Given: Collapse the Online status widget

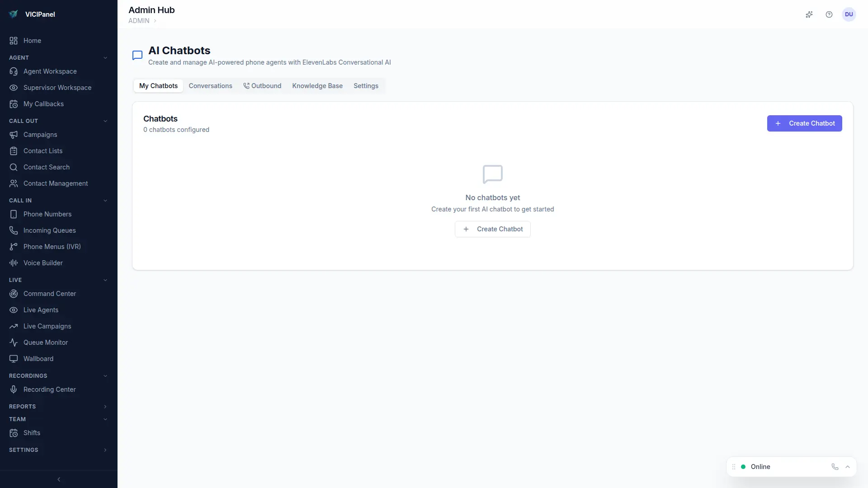Looking at the screenshot, I should [848, 467].
